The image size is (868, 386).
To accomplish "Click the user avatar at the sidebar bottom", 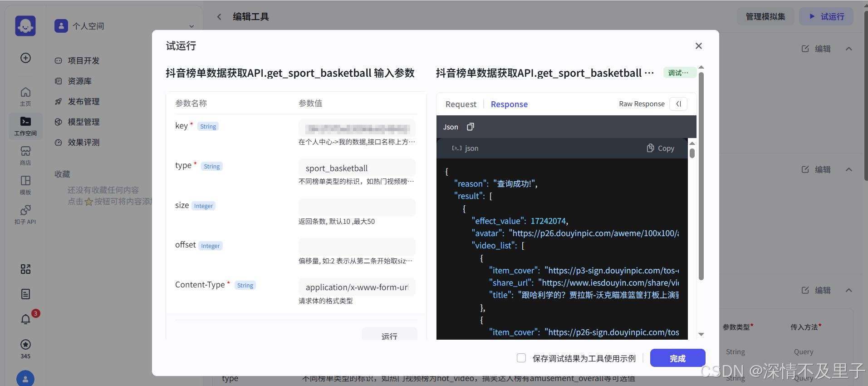I will coord(25,378).
